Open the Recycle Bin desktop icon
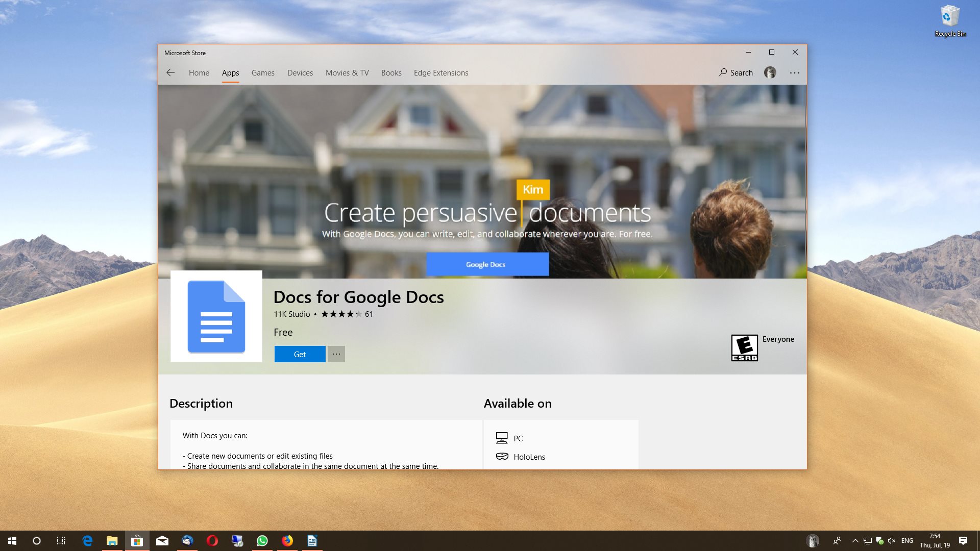Screen dimensions: 980x551 pos(950,21)
